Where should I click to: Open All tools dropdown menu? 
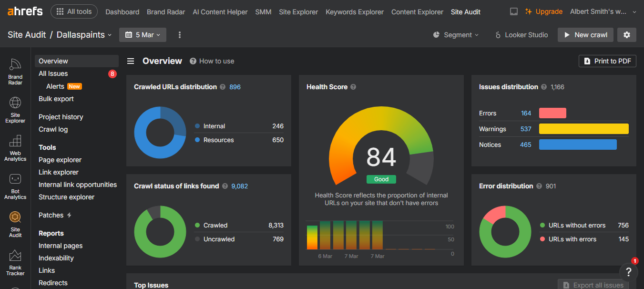74,11
